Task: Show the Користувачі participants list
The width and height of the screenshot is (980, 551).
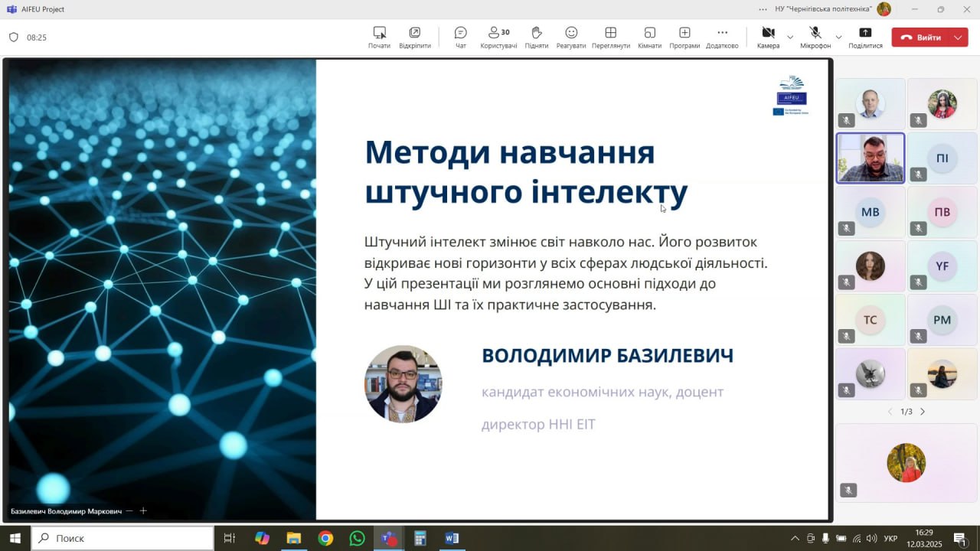Action: [x=498, y=37]
